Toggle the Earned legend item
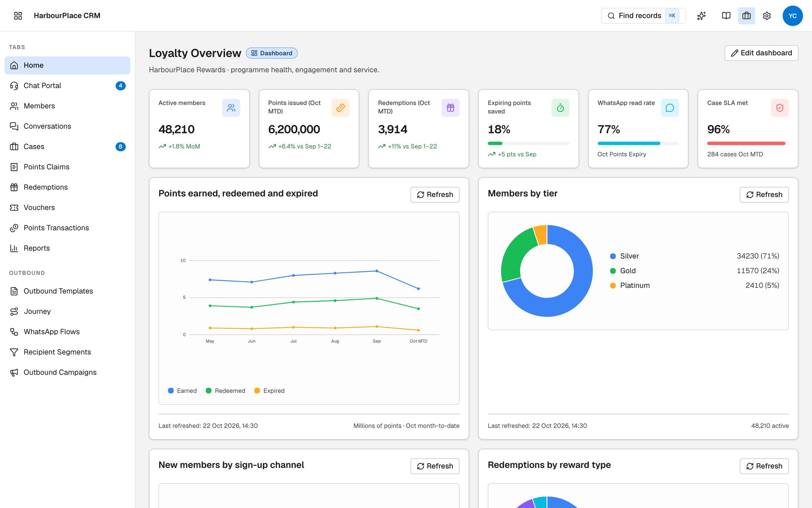 pyautogui.click(x=182, y=391)
